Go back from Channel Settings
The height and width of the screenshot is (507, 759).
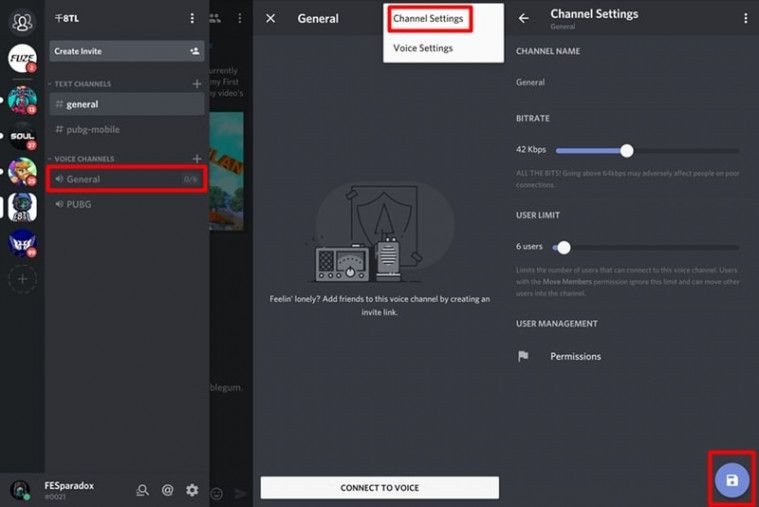click(524, 18)
